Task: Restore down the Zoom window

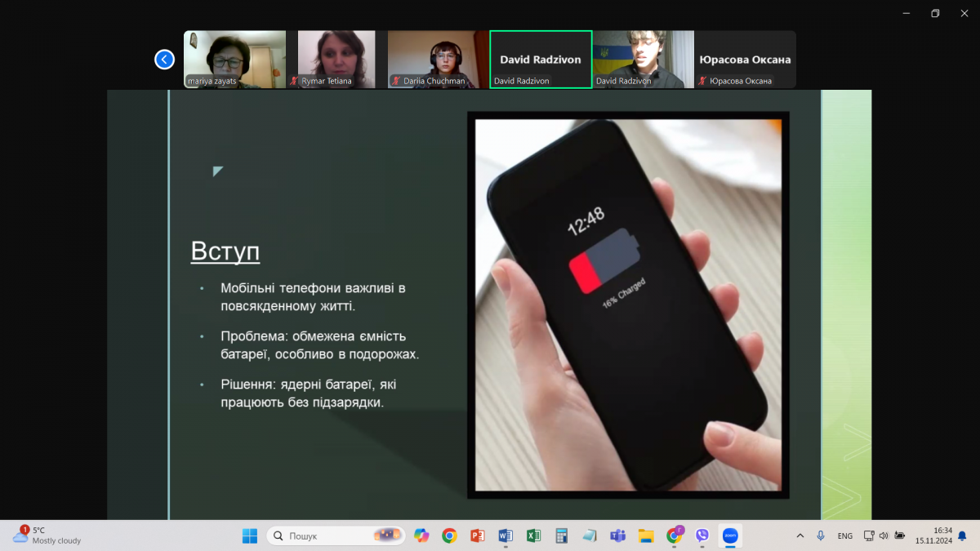Action: (935, 12)
